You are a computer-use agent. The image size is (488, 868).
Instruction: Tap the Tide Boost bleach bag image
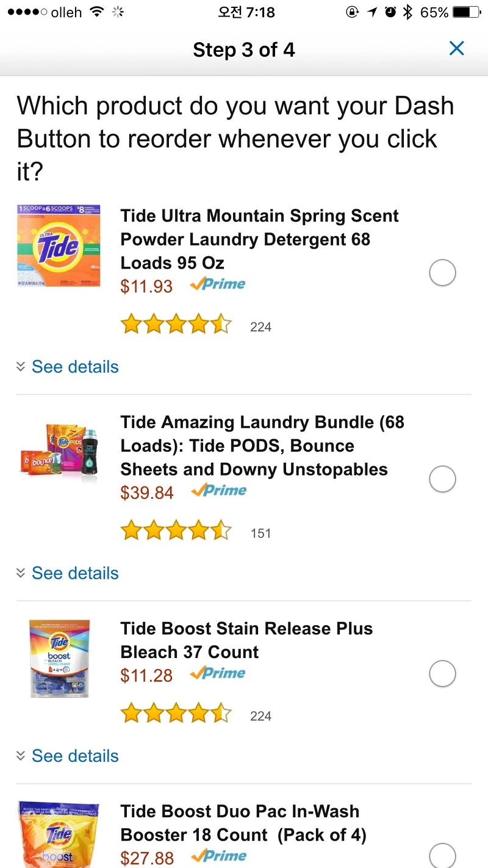(x=59, y=658)
